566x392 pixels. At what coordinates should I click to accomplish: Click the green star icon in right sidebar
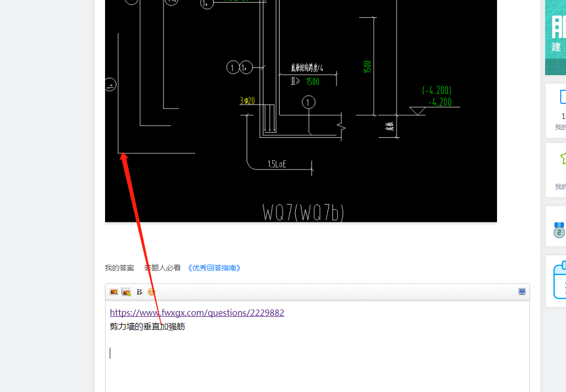(x=563, y=158)
